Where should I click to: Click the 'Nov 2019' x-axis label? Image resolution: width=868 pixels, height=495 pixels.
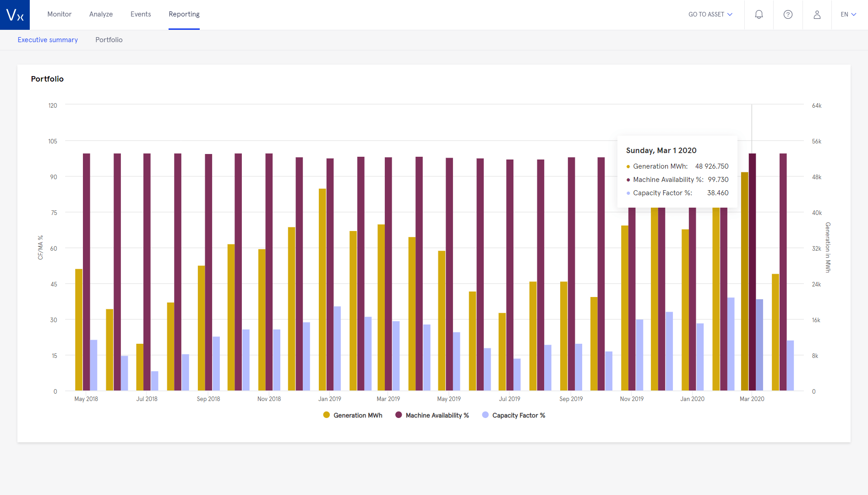coord(632,399)
